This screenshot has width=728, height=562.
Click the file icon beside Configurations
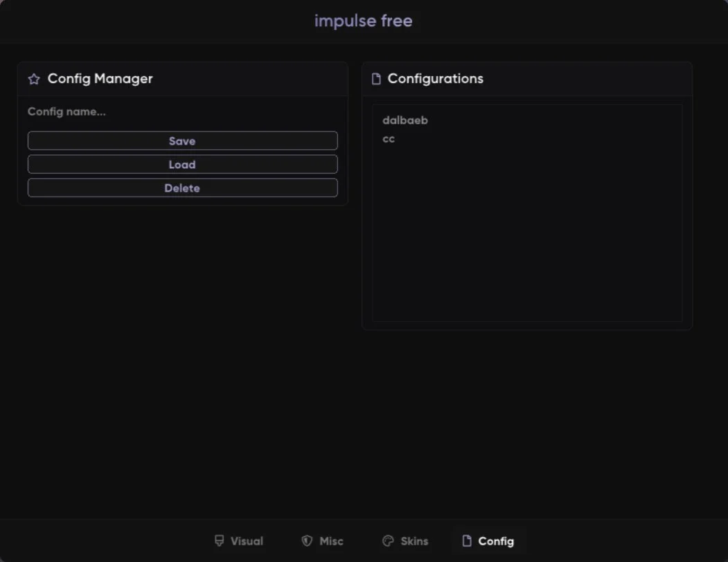(x=376, y=79)
